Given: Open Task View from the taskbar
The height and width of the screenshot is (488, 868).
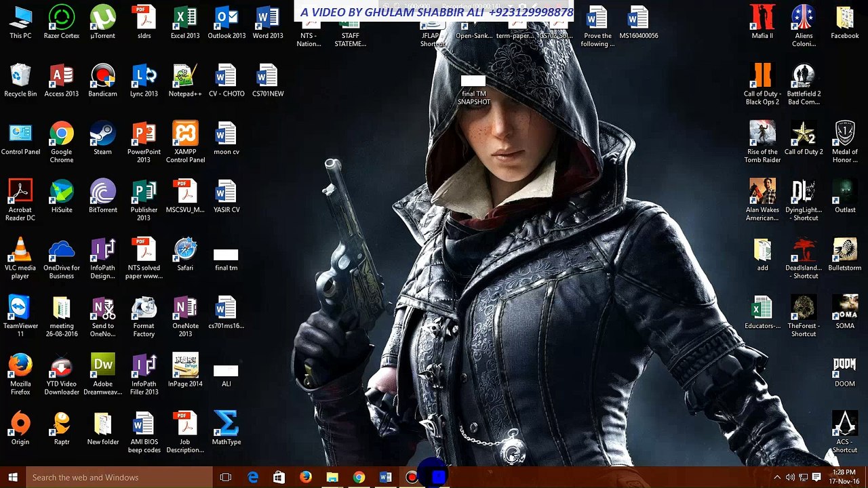Looking at the screenshot, I should [226, 477].
